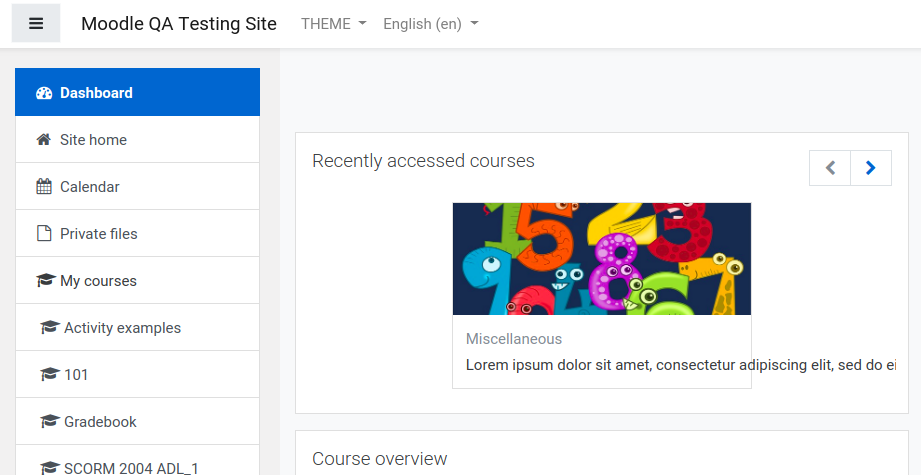Screen dimensions: 921x475
Task: Open the Calendar page
Action: click(137, 186)
